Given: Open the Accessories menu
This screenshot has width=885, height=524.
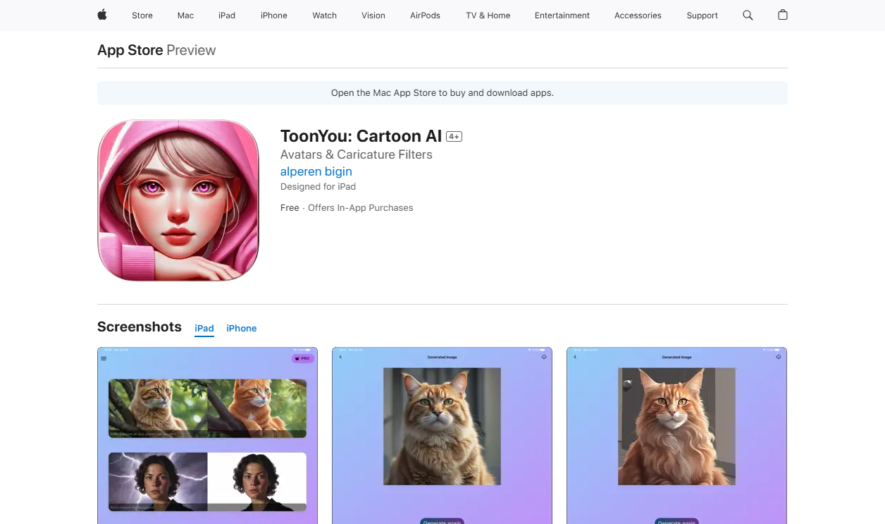Looking at the screenshot, I should pyautogui.click(x=638, y=15).
